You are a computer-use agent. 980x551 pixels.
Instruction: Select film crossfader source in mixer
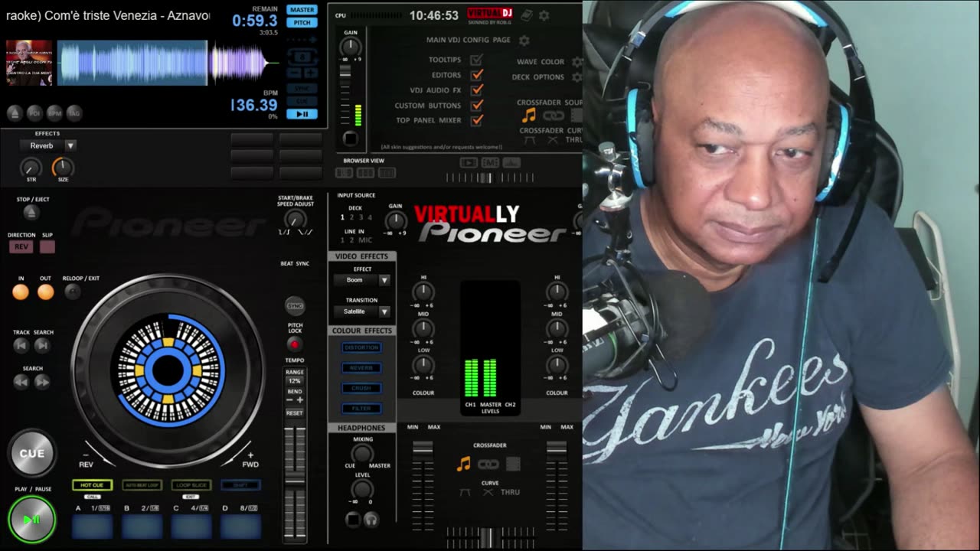coord(513,464)
